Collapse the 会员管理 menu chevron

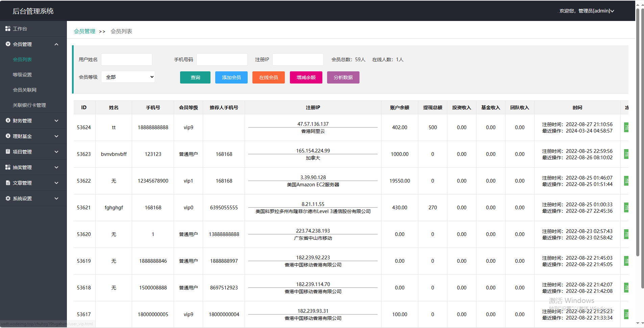click(x=56, y=44)
